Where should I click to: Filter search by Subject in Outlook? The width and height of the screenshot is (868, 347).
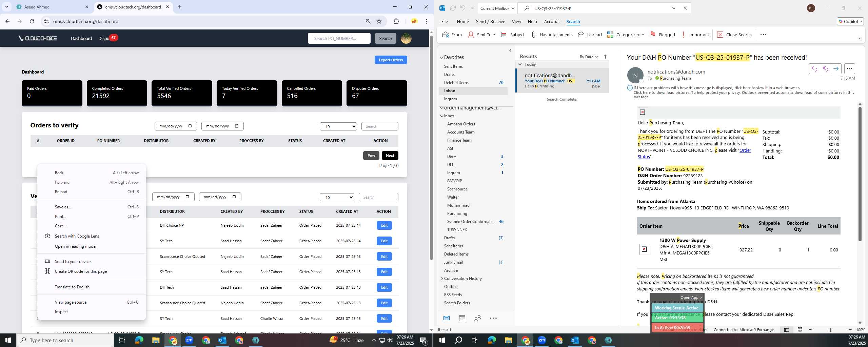click(513, 35)
